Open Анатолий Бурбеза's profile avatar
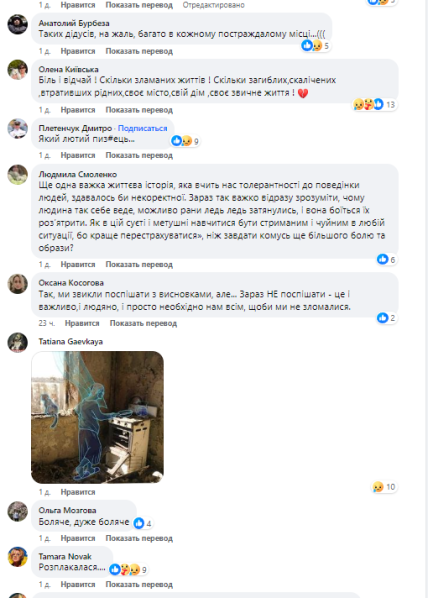 click(x=18, y=24)
